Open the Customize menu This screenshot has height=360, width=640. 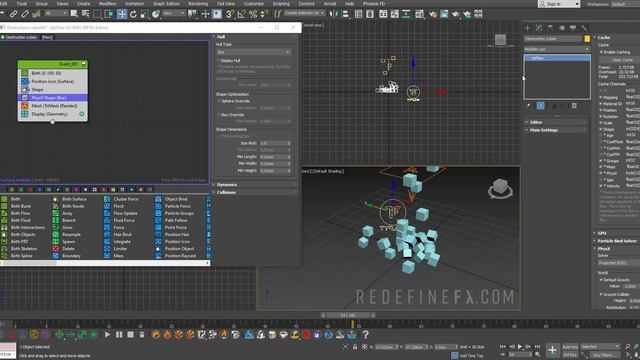(253, 3)
